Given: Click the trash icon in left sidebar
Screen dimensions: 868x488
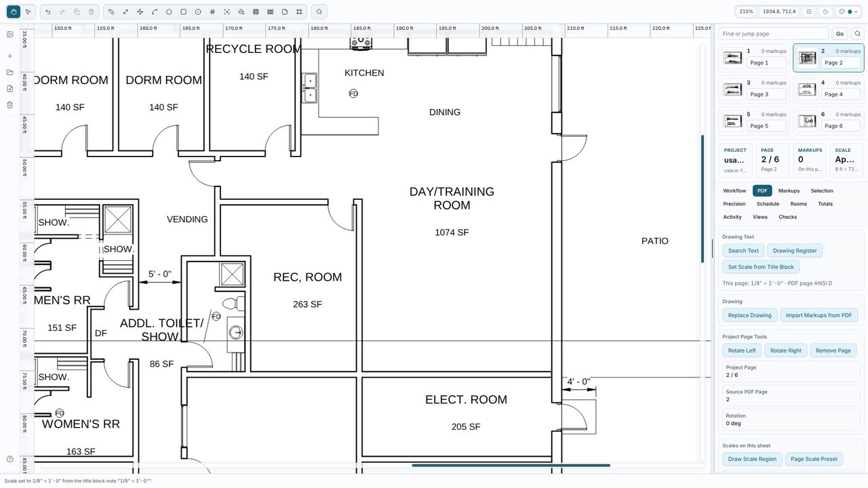Looking at the screenshot, I should pos(10,105).
